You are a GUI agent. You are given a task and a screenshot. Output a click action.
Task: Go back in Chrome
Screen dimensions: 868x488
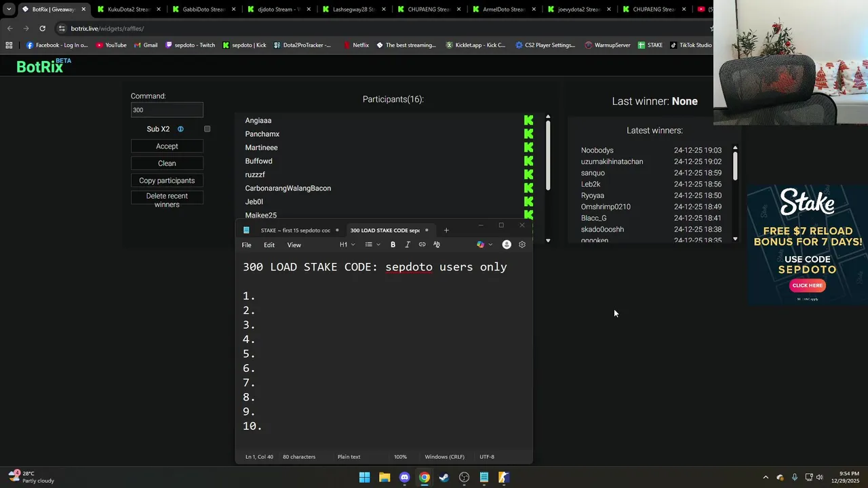click(9, 28)
